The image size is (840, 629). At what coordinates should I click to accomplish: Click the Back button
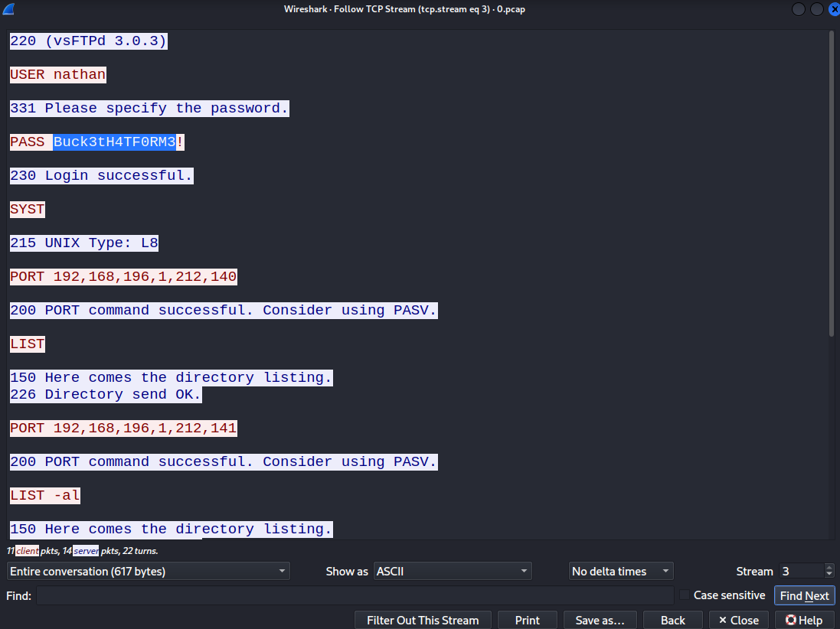tap(672, 620)
